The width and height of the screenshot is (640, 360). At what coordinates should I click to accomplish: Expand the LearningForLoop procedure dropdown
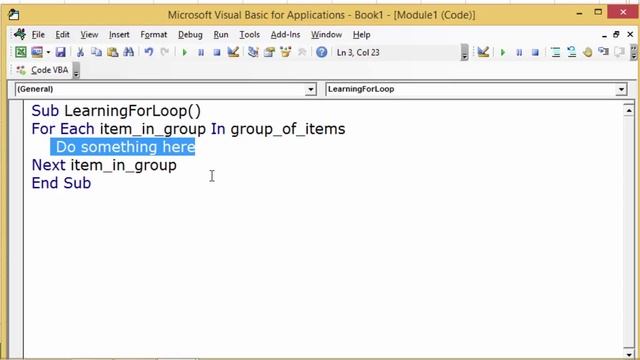(x=621, y=89)
